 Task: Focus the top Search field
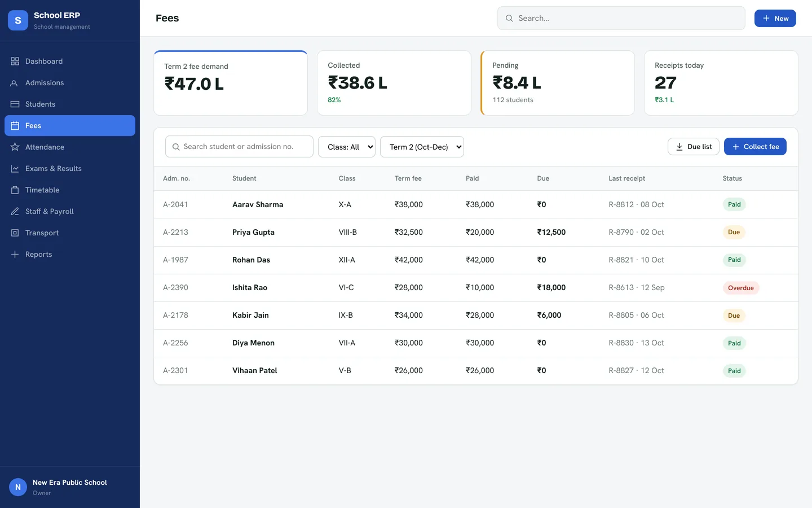(621, 18)
